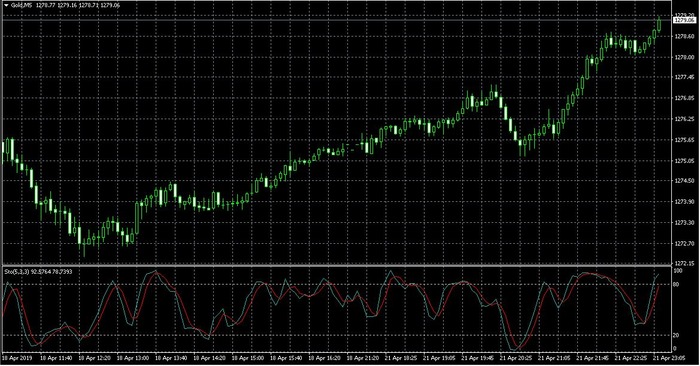Open the chart dropdown arrow beside Gold,M5
700x366 pixels.
click(x=6, y=6)
